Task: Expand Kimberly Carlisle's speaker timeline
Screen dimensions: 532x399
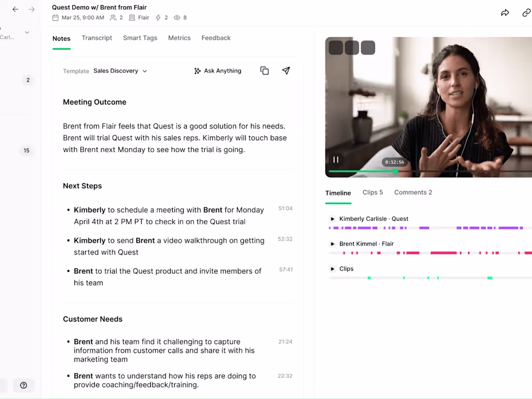Action: [332, 219]
